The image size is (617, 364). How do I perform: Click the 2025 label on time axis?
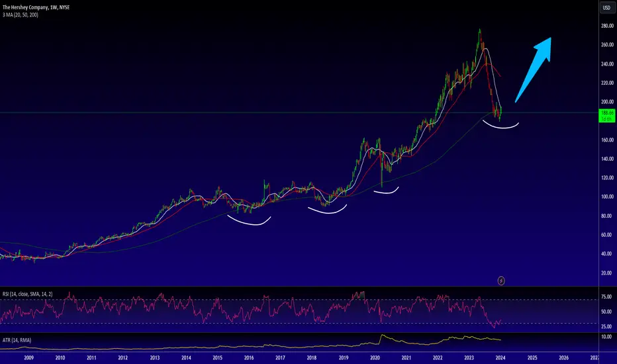click(532, 357)
